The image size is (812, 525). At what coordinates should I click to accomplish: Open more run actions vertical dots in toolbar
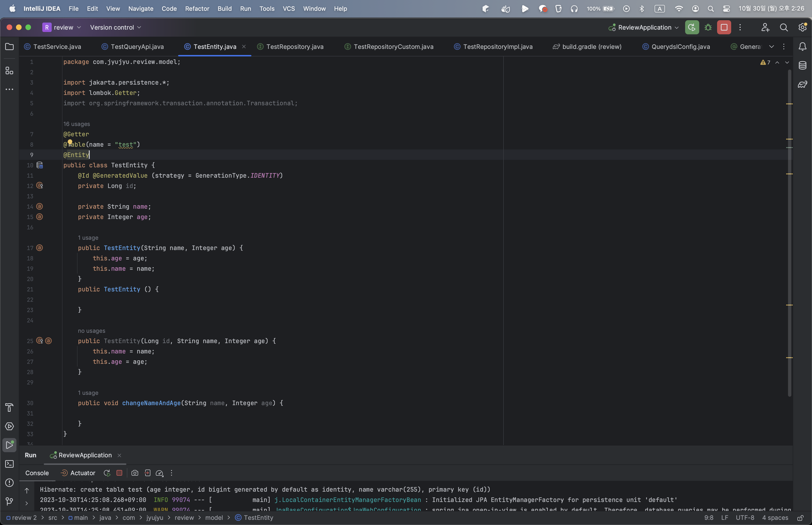pos(740,27)
